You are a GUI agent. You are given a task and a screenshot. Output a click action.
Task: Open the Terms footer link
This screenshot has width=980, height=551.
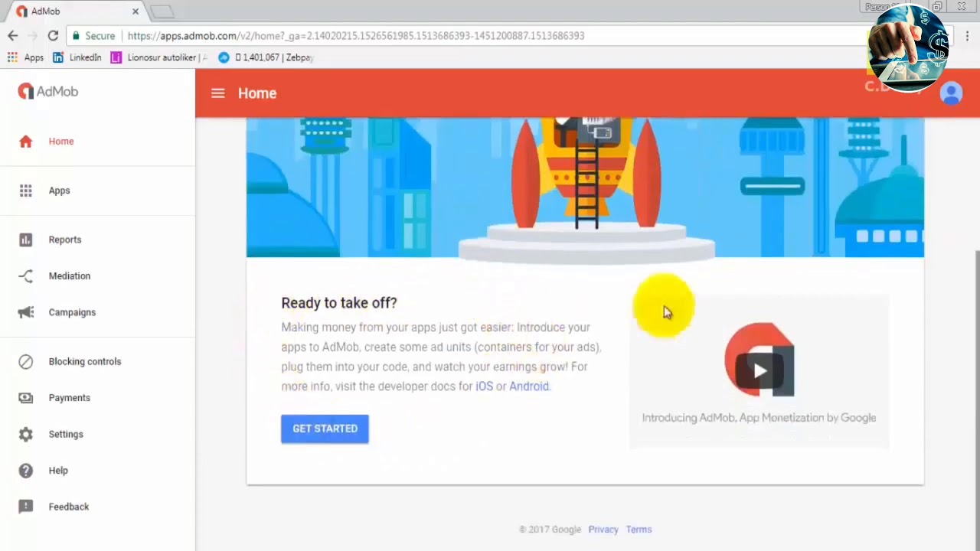coord(639,530)
